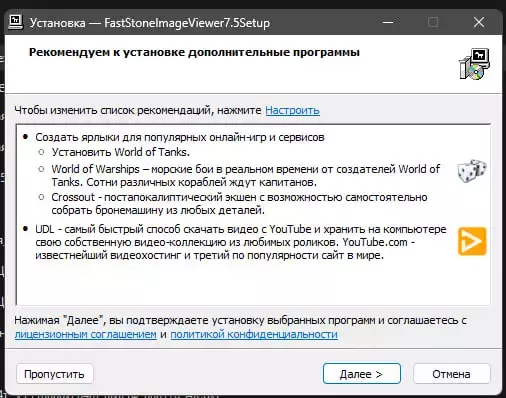Click the Пропустить button
Screen dimensions: 506x398
(54, 374)
